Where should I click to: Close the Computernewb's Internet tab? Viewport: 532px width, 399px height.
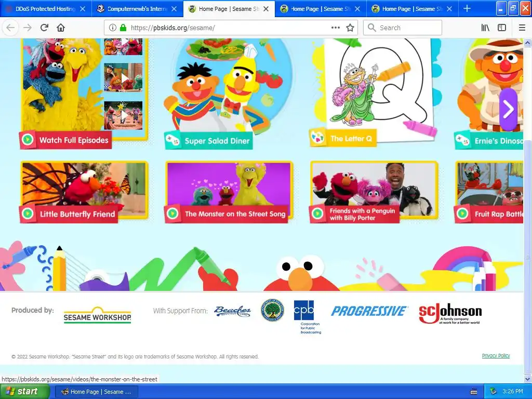coord(174,9)
